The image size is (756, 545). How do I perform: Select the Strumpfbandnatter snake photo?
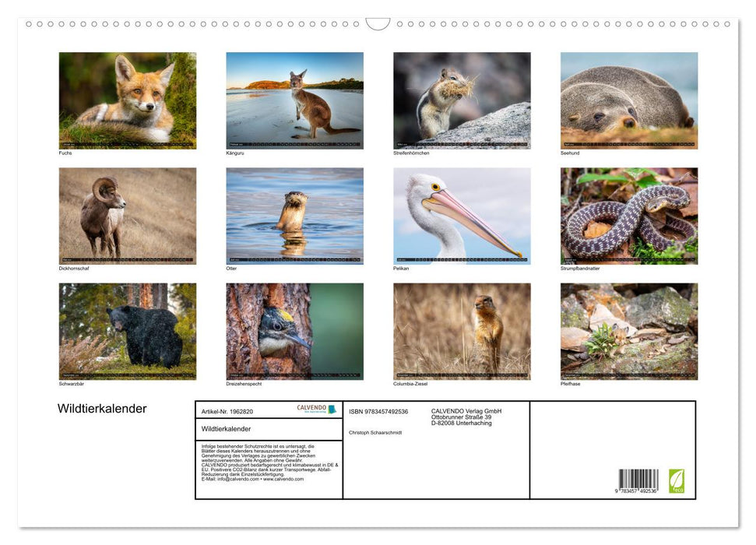[x=628, y=216]
